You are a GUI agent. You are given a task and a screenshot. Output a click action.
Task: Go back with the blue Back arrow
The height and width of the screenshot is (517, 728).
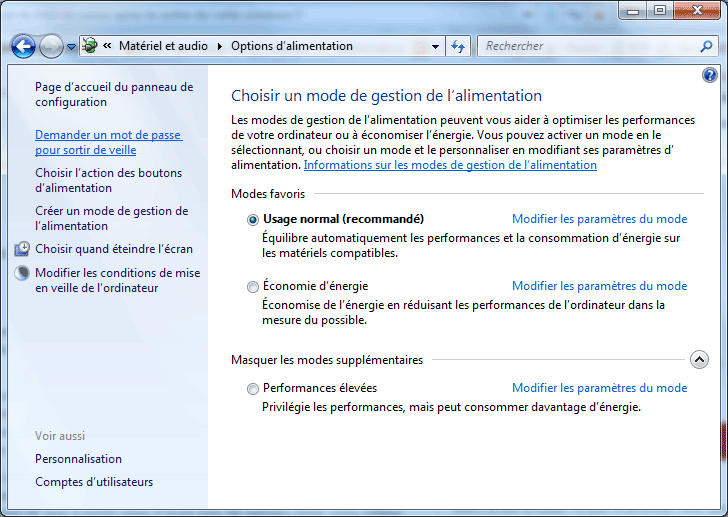click(x=23, y=46)
